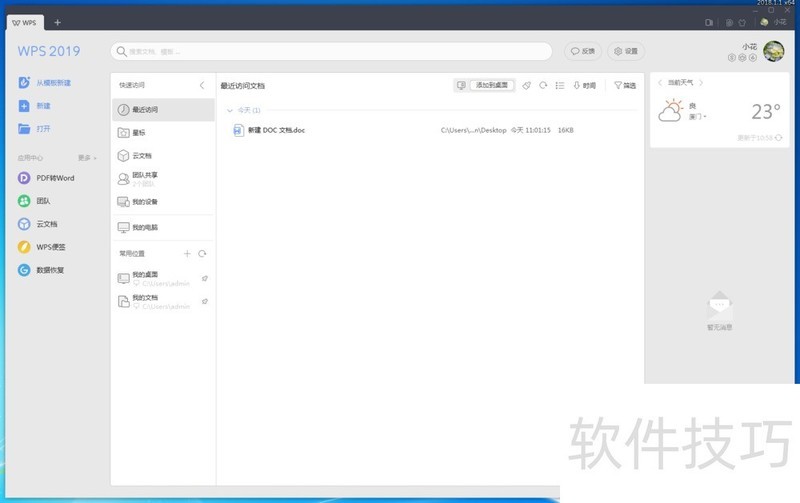800x503 pixels.
Task: Click the file path C:\Users\...\Desktop
Action: [473, 130]
